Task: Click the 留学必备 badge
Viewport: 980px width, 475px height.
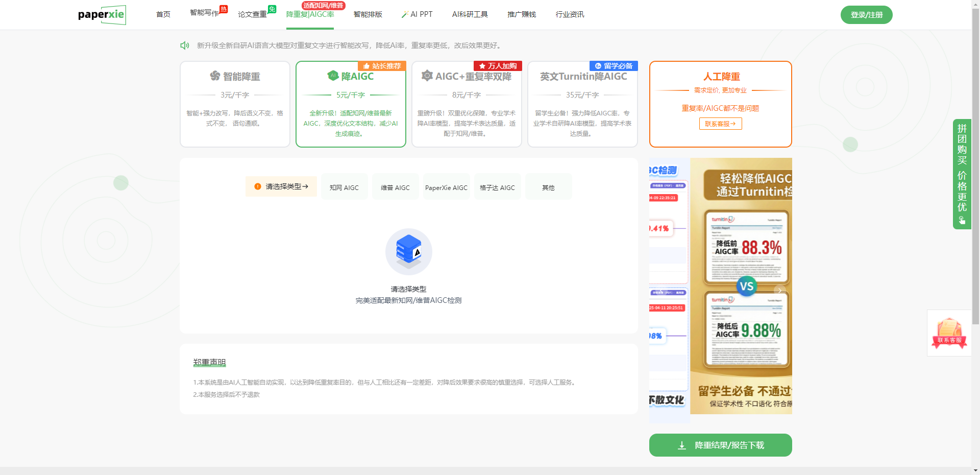Action: [614, 66]
